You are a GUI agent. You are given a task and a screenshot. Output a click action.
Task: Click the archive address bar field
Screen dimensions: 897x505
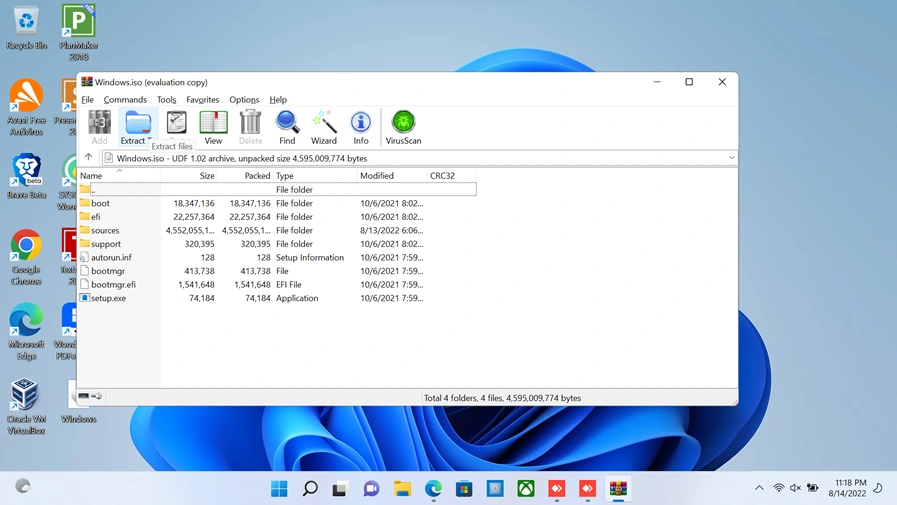click(419, 158)
